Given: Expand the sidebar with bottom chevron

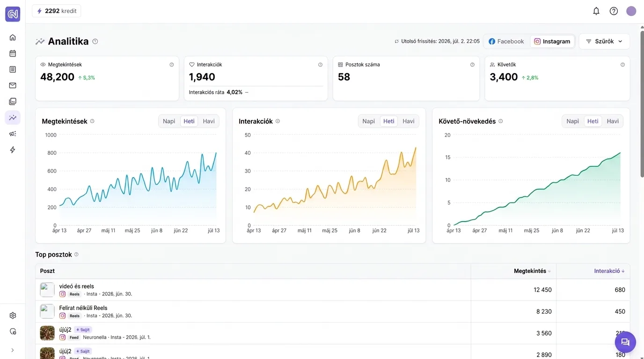Looking at the screenshot, I should 13,350.
